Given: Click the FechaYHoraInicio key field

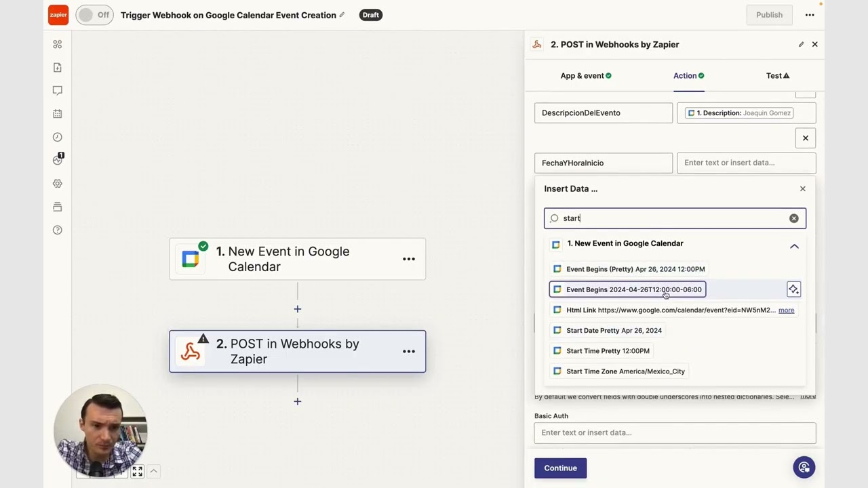Looking at the screenshot, I should point(604,163).
